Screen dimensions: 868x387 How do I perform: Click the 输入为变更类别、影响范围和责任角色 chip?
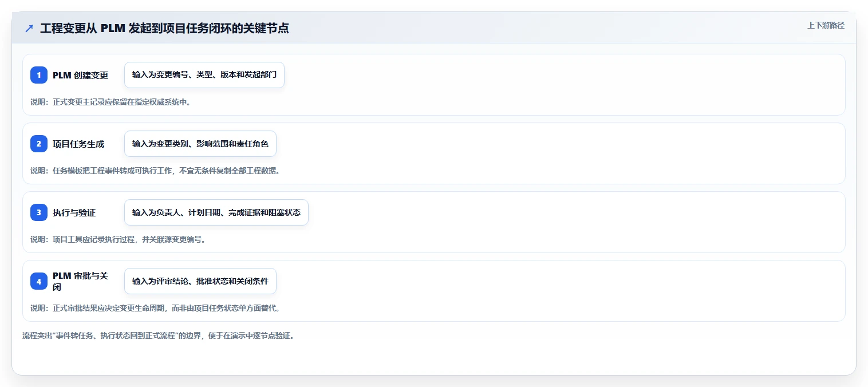coord(200,144)
